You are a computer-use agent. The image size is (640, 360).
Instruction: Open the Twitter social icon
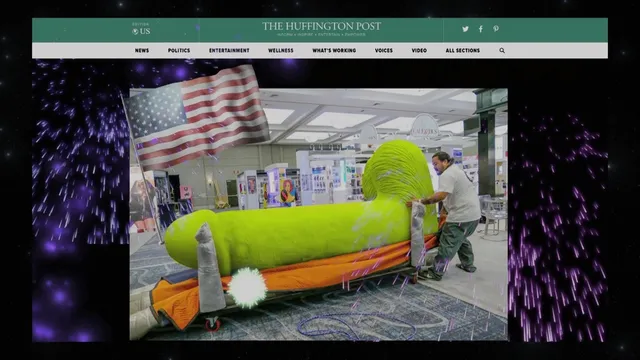click(x=465, y=29)
